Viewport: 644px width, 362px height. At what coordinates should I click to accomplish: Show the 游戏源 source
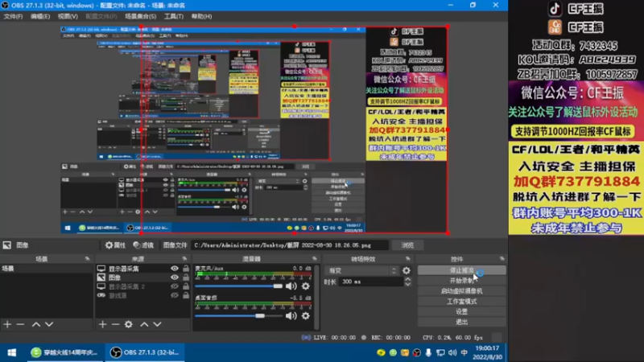click(x=175, y=295)
